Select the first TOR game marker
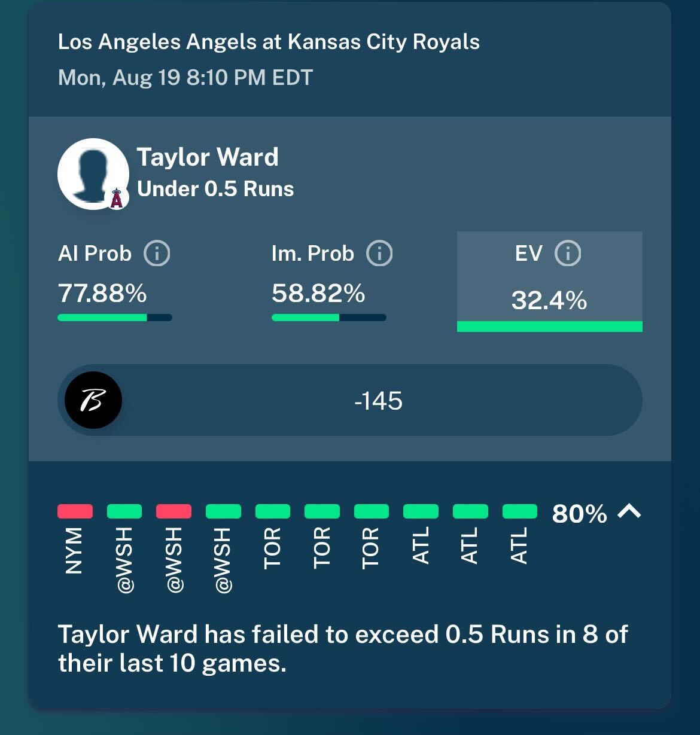Viewport: 700px width, 735px height. click(273, 511)
